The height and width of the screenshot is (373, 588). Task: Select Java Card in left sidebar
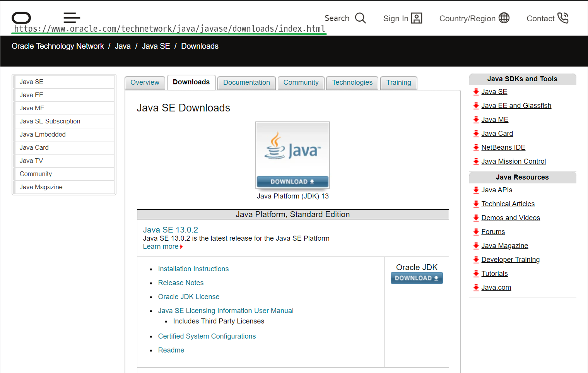click(64, 148)
